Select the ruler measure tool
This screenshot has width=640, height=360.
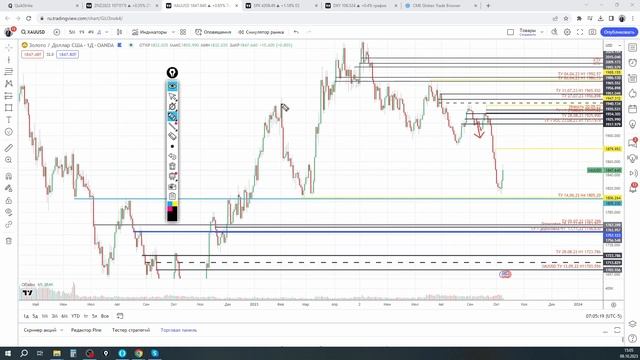click(x=9, y=148)
